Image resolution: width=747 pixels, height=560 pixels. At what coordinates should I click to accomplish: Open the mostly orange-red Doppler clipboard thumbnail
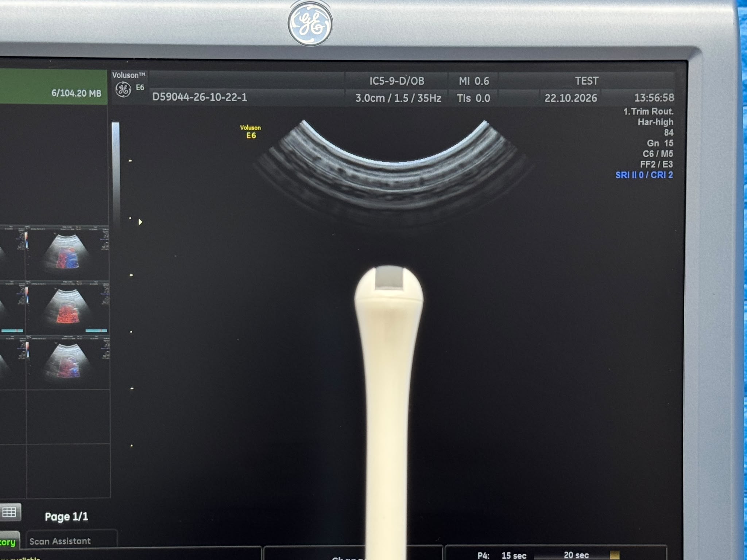(x=67, y=308)
